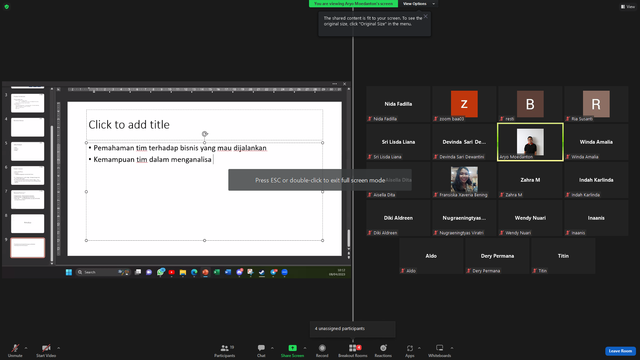The height and width of the screenshot is (360, 640).
Task: Open the Apps icon
Action: tap(410, 348)
